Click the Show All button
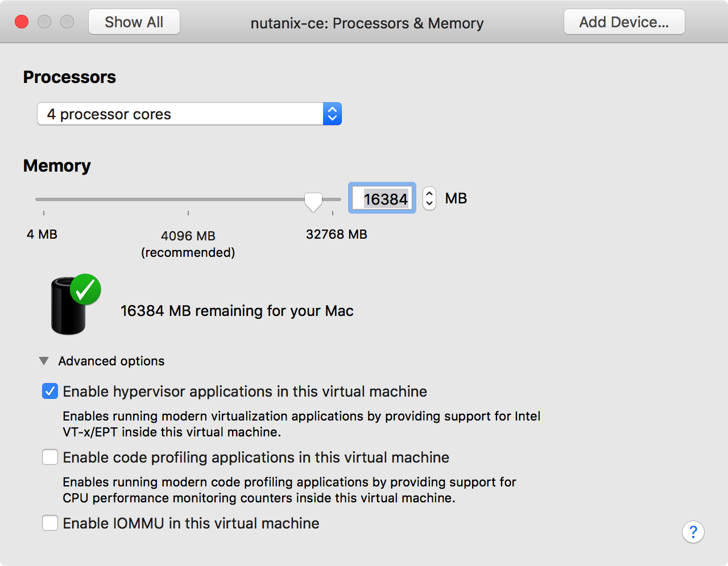Image resolution: width=728 pixels, height=566 pixels. [134, 22]
